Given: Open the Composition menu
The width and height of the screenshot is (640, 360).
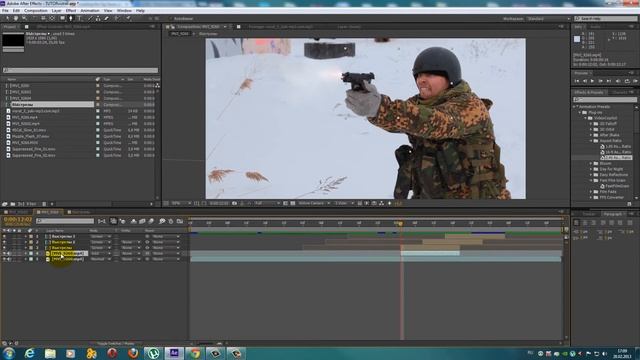Looking at the screenshot, I should point(36,11).
